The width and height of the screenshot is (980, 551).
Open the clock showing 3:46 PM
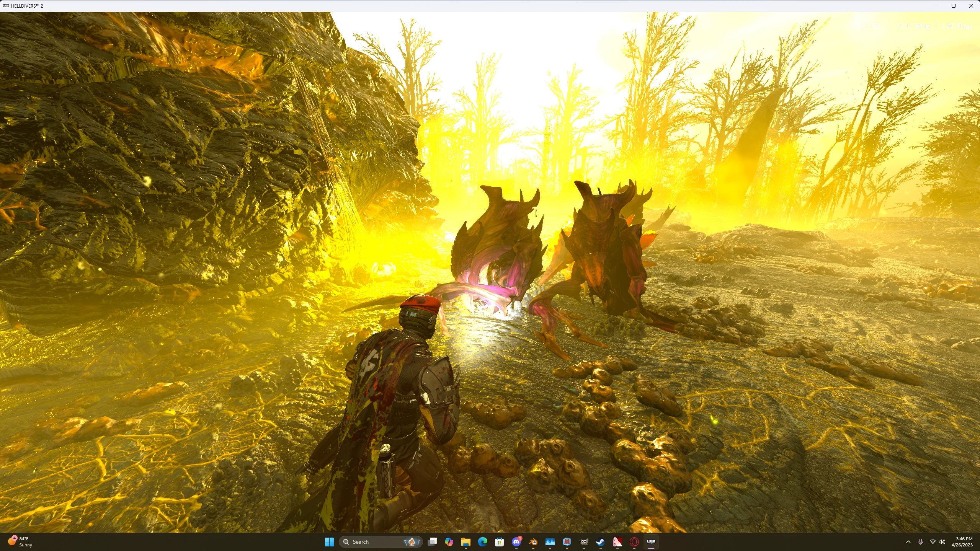962,542
